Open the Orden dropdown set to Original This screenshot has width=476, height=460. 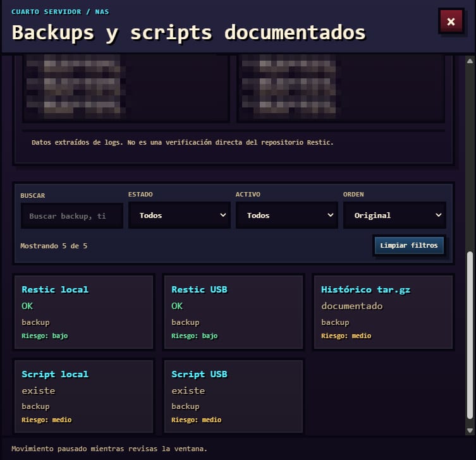pos(394,215)
